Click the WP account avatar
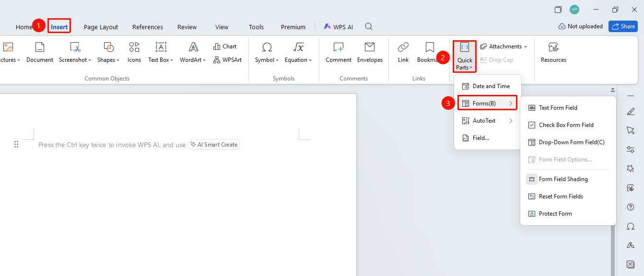 tap(574, 10)
